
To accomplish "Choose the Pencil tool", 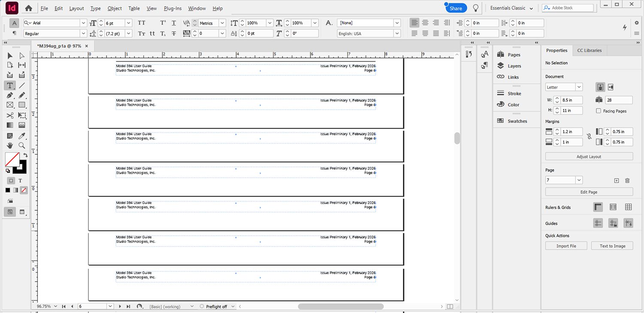I will pos(22,95).
